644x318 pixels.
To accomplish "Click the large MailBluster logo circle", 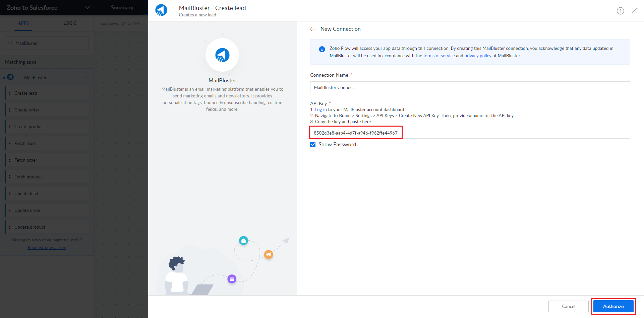I will [222, 55].
